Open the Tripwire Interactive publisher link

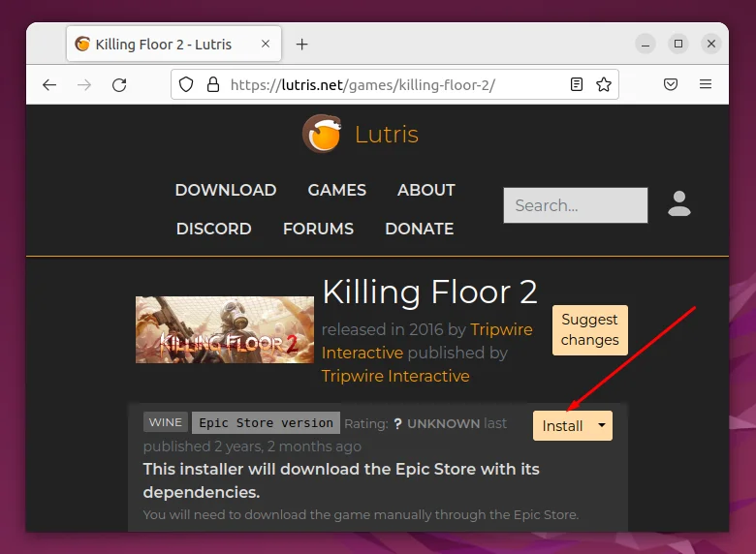coord(395,376)
